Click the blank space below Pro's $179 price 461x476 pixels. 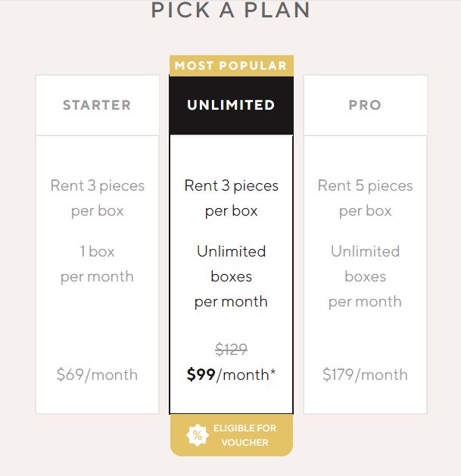[x=365, y=400]
